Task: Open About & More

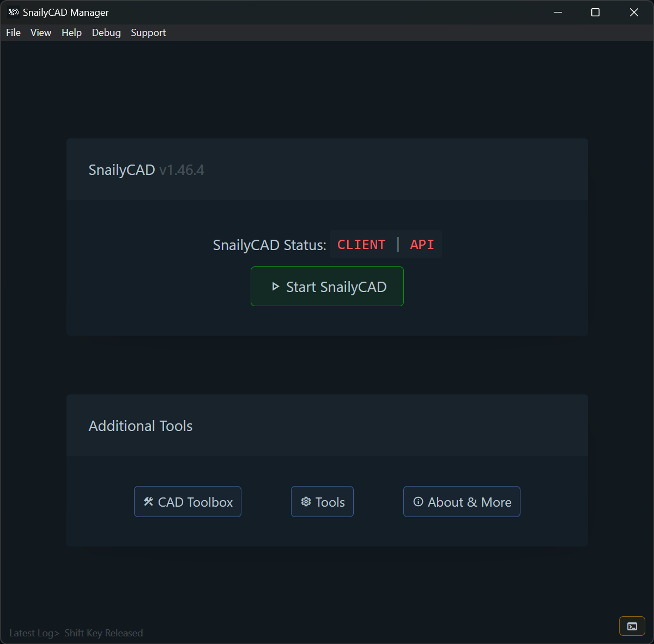Action: coord(462,501)
